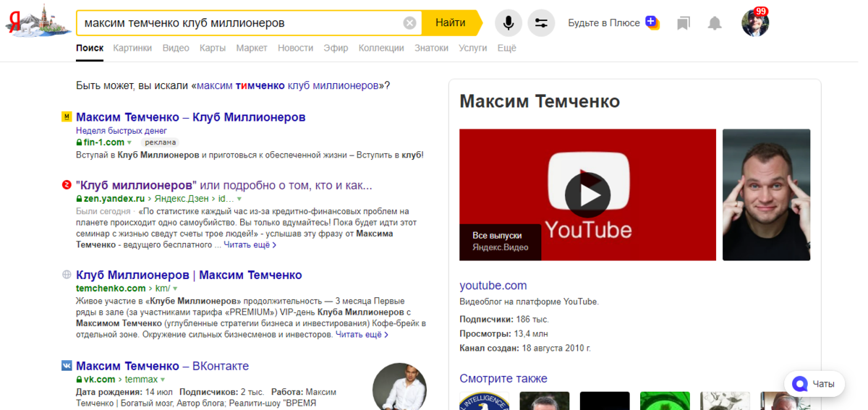Click the km/ breadcrumb of temchenko.com
The image size is (868, 410).
162,289
